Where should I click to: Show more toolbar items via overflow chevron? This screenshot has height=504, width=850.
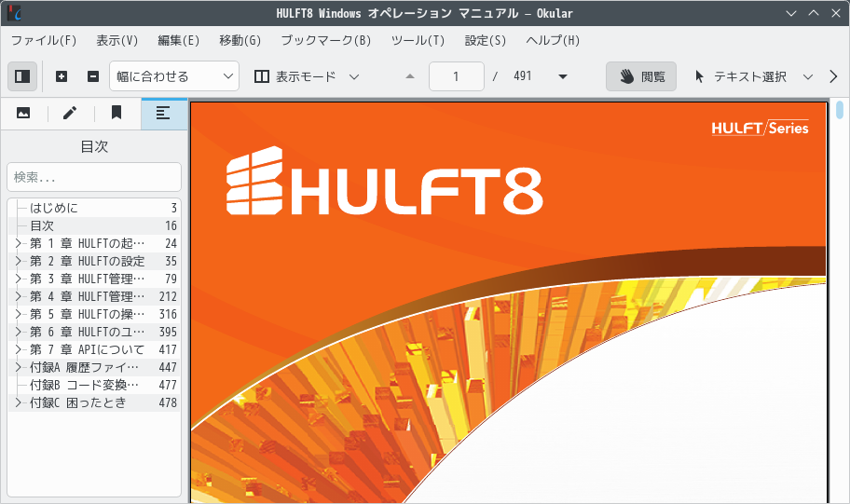834,76
